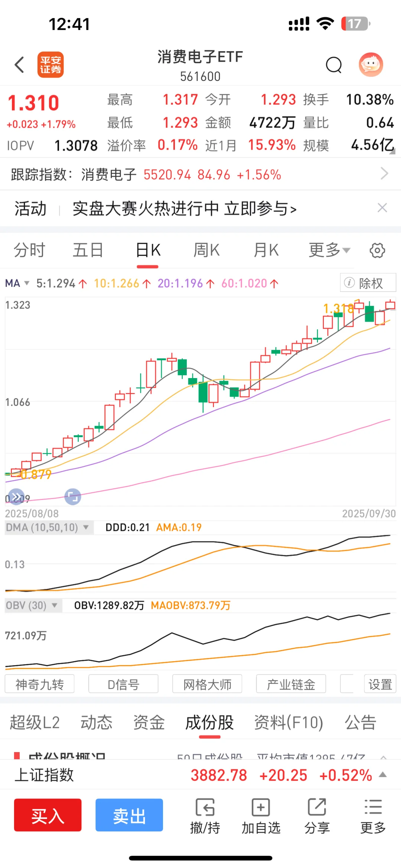Switch to 月K chart tab
The width and height of the screenshot is (401, 868).
pyautogui.click(x=266, y=250)
